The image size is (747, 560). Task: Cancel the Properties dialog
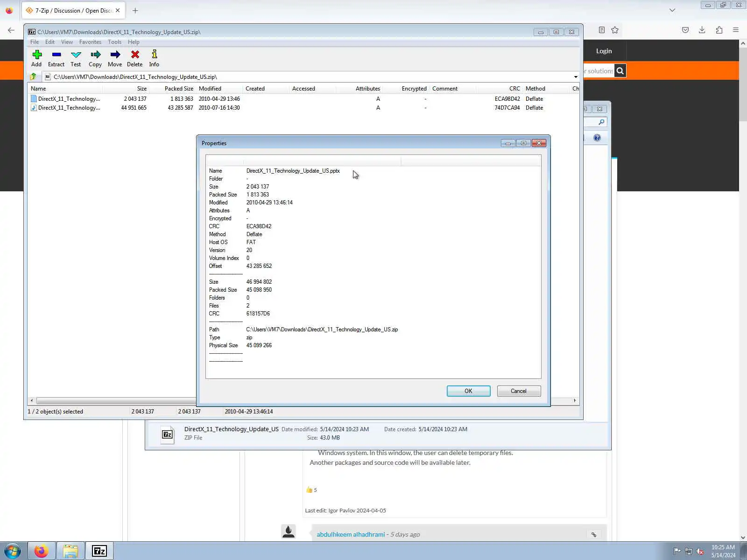pos(519,391)
